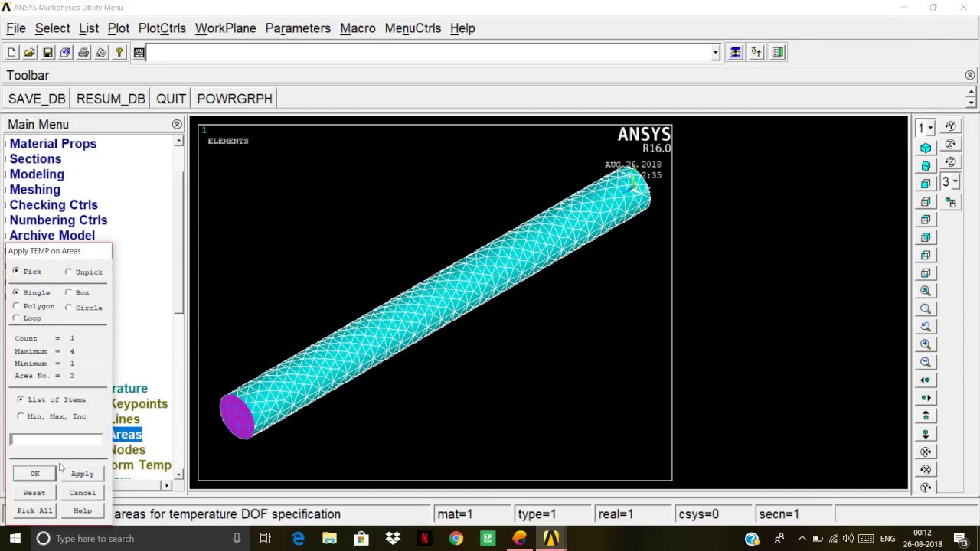The width and height of the screenshot is (980, 551).
Task: Pan the model down with the arrow icon
Action: point(926,433)
